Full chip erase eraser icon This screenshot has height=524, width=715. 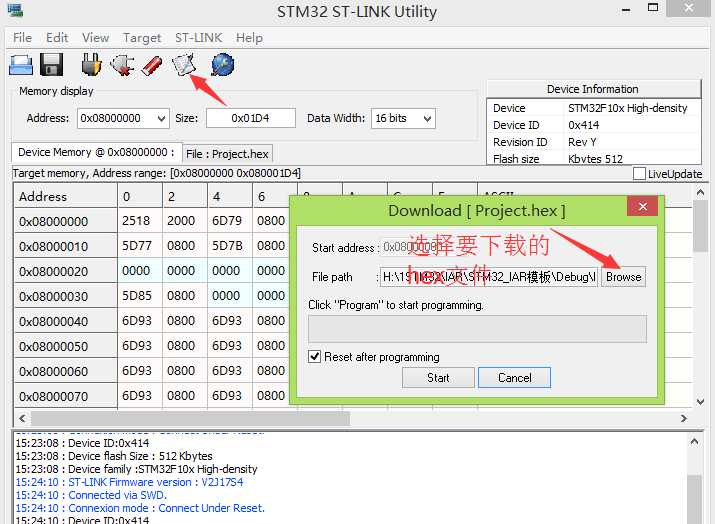point(152,65)
